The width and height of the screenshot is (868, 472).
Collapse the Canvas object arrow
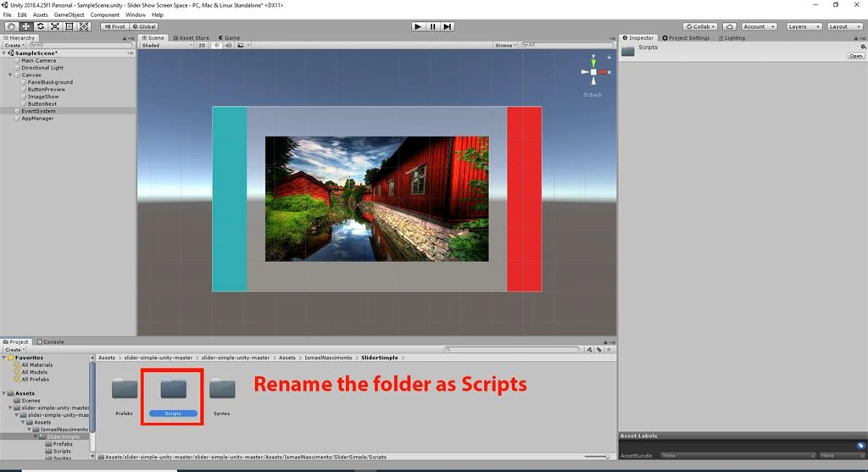[10, 75]
